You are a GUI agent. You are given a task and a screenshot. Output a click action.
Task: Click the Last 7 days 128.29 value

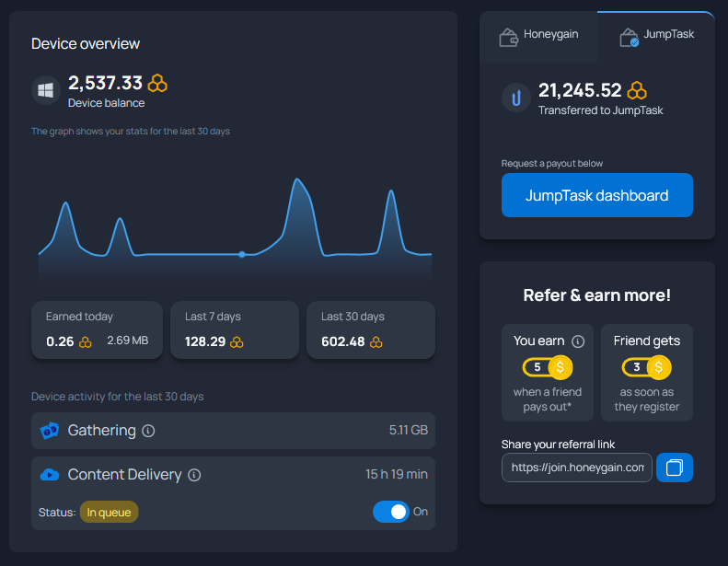[204, 341]
